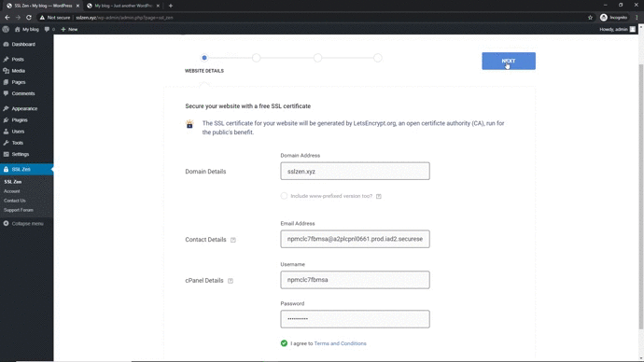The width and height of the screenshot is (644, 362).
Task: Close the My blog browser tab
Action: 158,6
